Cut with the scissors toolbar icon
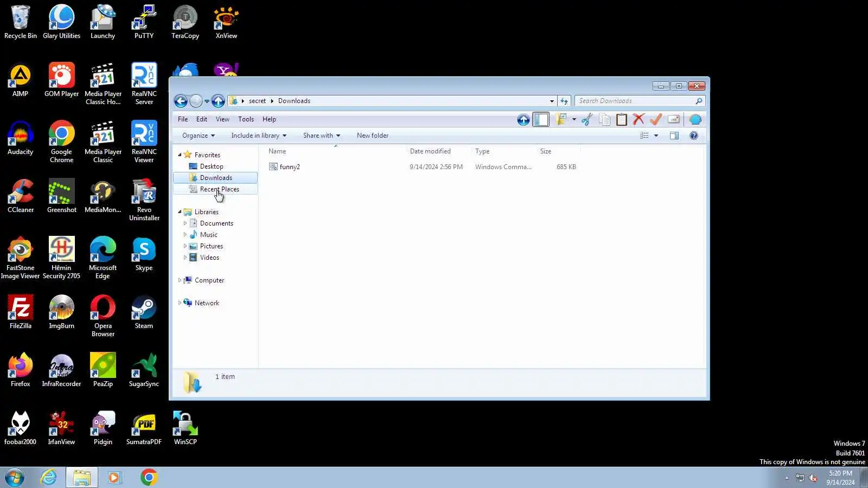Image resolution: width=868 pixels, height=488 pixels. (x=587, y=120)
